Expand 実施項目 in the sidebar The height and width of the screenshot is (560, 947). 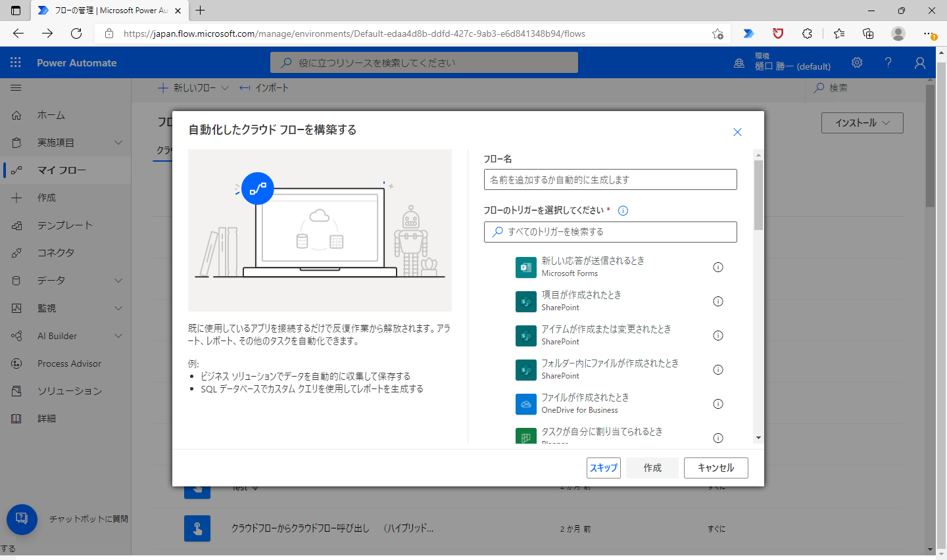click(118, 143)
